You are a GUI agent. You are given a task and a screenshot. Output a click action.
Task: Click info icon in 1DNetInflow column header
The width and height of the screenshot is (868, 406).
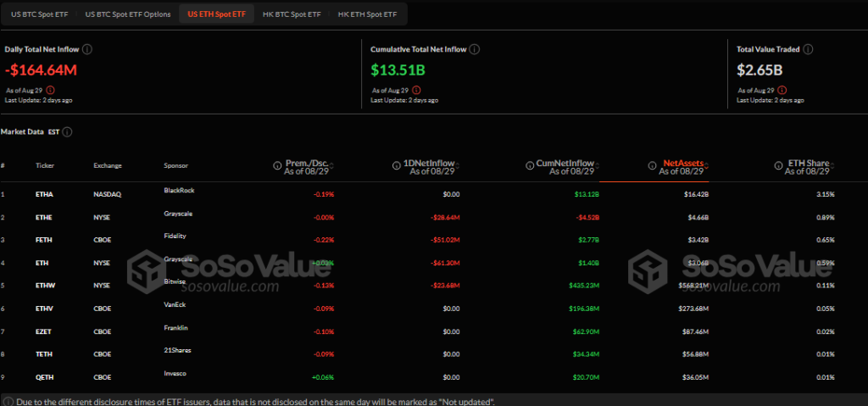[x=396, y=165]
